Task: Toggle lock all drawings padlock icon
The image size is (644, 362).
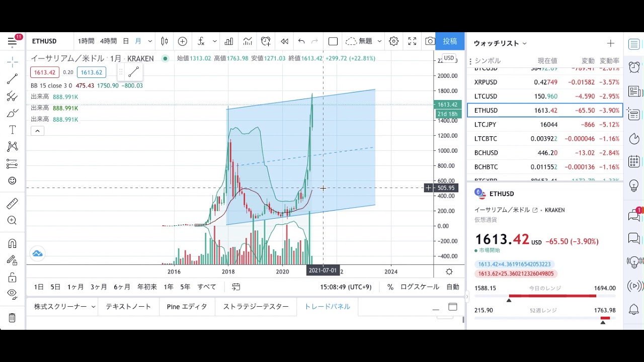Action: point(12,277)
